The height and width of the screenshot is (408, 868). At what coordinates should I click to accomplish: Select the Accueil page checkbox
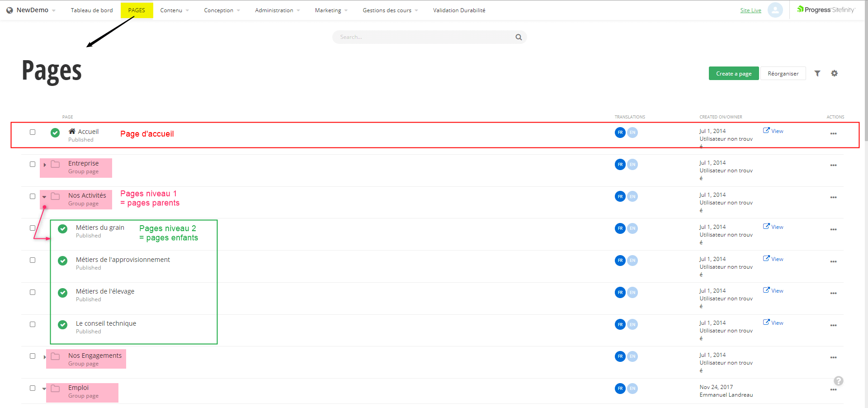click(33, 132)
